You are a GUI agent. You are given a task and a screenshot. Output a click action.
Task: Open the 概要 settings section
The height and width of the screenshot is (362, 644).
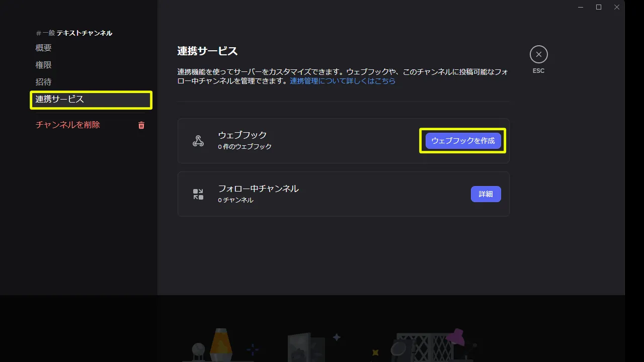tap(43, 47)
